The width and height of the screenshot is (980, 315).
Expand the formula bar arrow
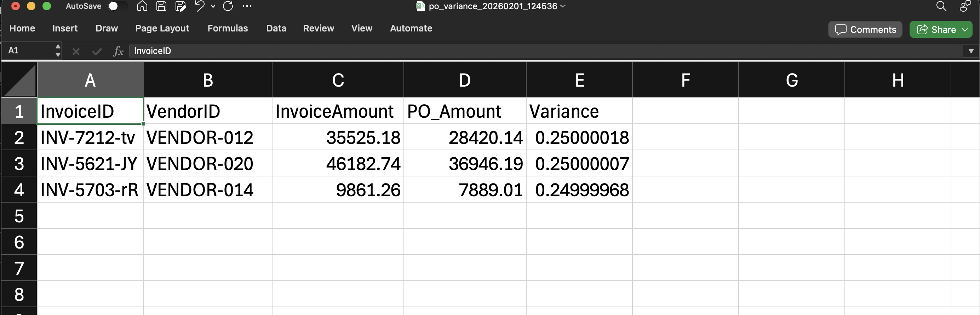971,51
